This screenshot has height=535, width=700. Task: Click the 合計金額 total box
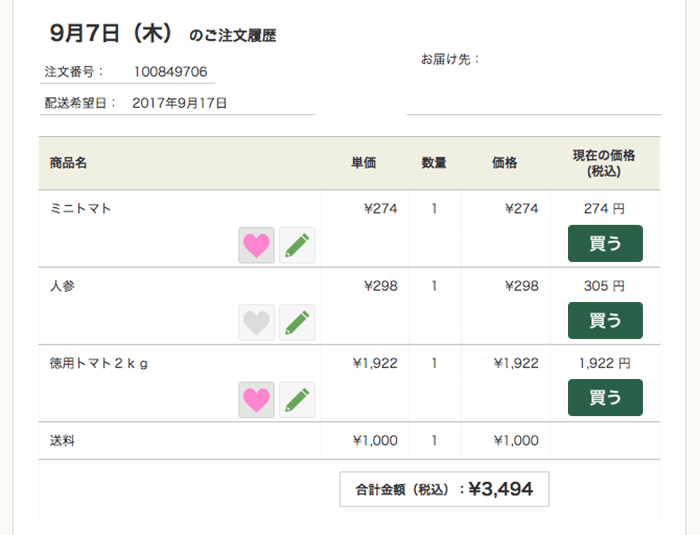pos(444,489)
